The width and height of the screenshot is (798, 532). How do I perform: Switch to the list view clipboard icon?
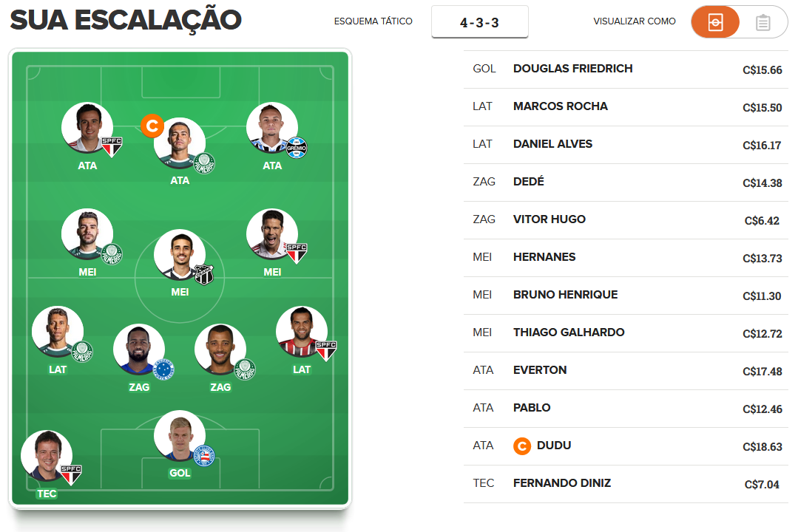(x=763, y=22)
